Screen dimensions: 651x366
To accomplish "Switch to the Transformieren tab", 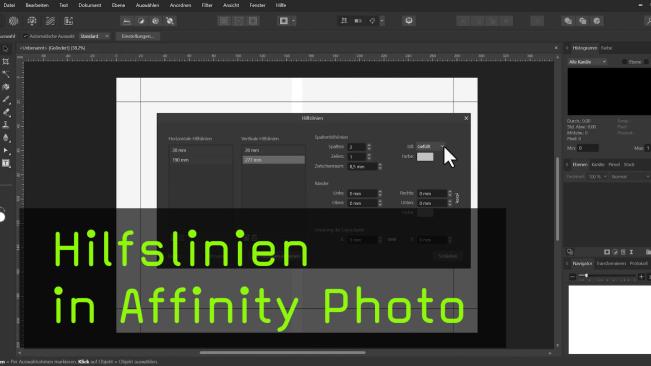I will pyautogui.click(x=611, y=264).
